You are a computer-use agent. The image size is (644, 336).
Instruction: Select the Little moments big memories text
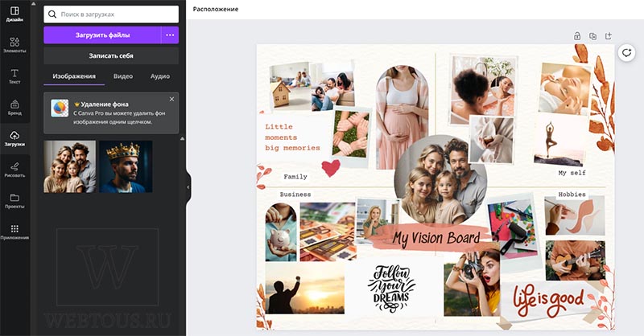[292, 137]
